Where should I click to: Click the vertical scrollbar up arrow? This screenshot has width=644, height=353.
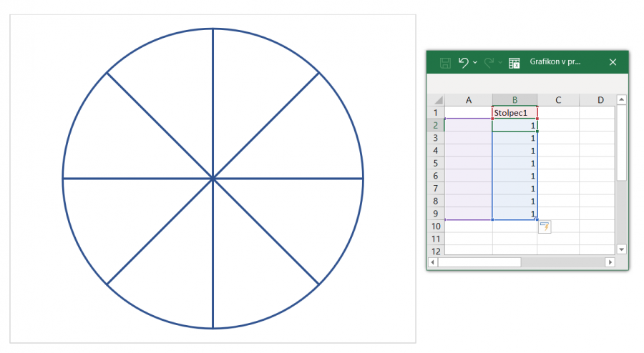[621, 100]
